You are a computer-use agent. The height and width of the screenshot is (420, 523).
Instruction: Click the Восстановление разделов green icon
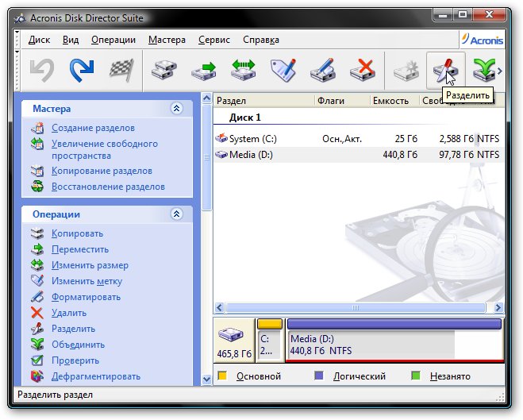coord(37,186)
